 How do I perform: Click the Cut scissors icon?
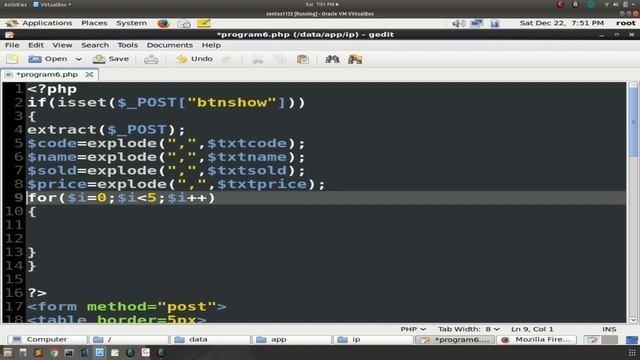pos(258,59)
